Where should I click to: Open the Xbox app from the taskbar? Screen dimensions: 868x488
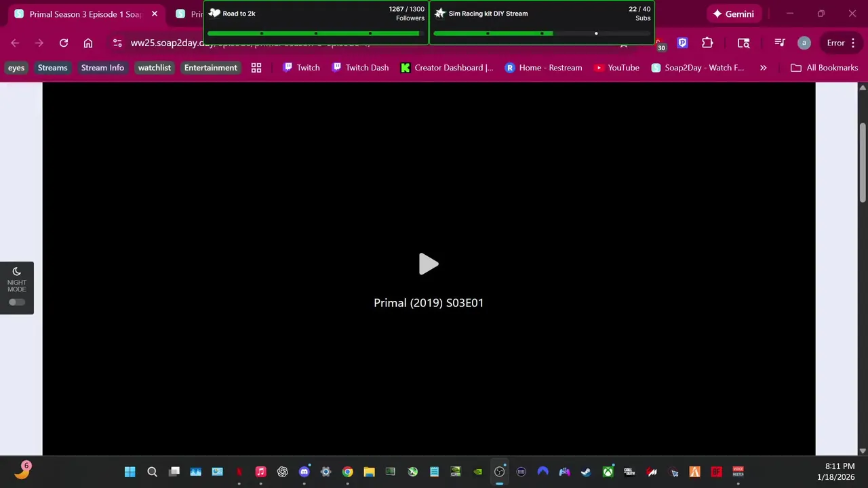click(x=608, y=472)
